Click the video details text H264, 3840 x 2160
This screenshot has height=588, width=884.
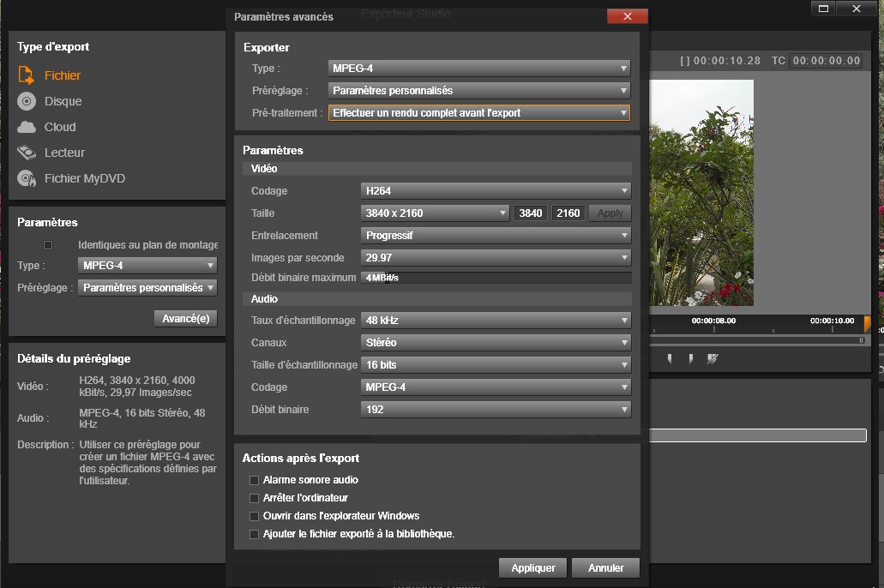[x=137, y=387]
